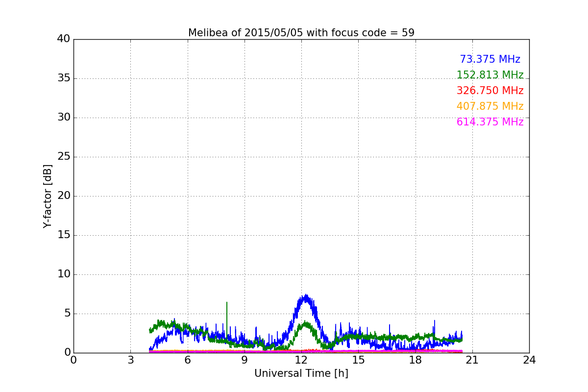Click y-axis tick label 25
The width and height of the screenshot is (588, 392).
[64, 157]
